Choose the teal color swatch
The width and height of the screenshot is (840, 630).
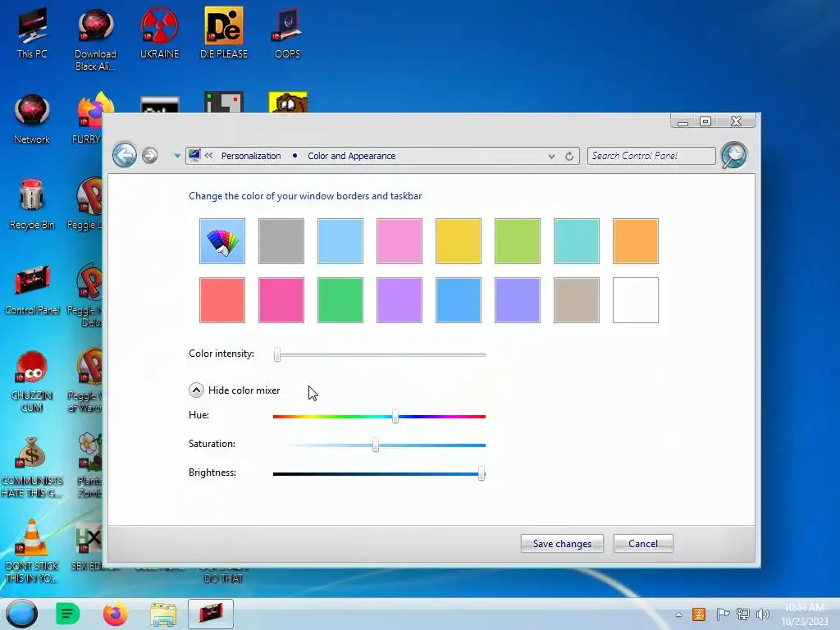(x=577, y=241)
